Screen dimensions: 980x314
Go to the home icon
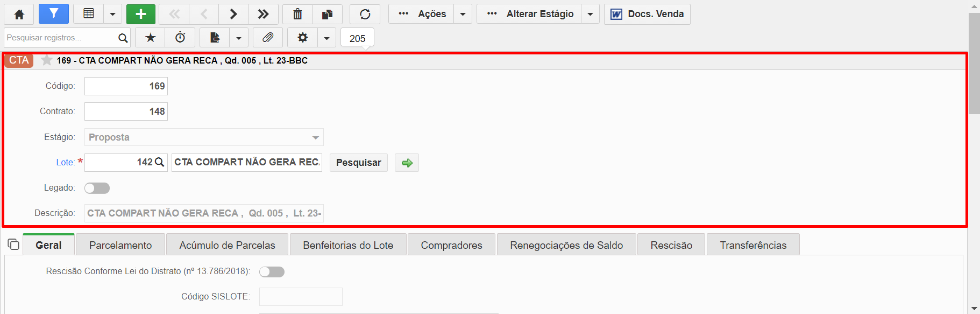(19, 14)
